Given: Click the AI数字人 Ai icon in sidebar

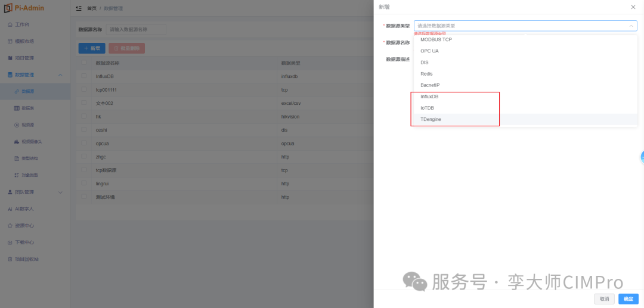Looking at the screenshot, I should click(x=10, y=209).
